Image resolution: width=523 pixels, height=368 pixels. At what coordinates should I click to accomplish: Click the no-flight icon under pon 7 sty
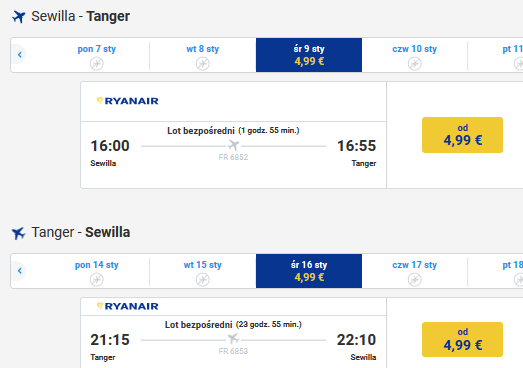click(x=97, y=63)
